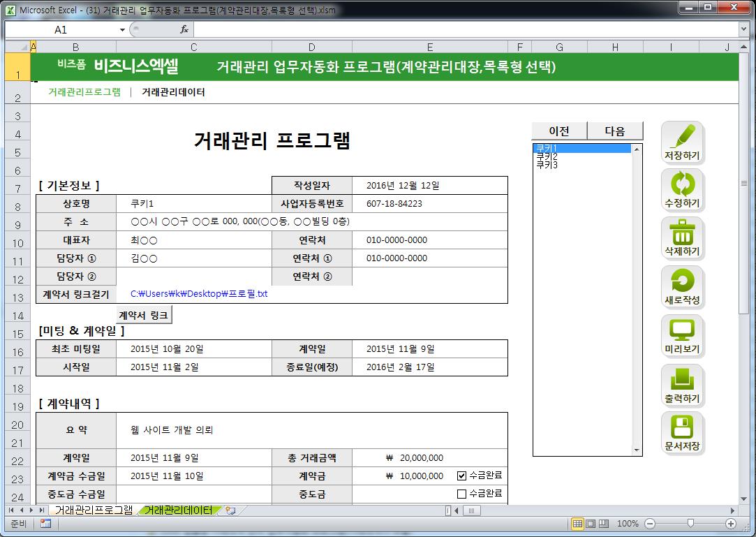
Task: Switch to Page Layout view in status bar
Action: click(591, 524)
